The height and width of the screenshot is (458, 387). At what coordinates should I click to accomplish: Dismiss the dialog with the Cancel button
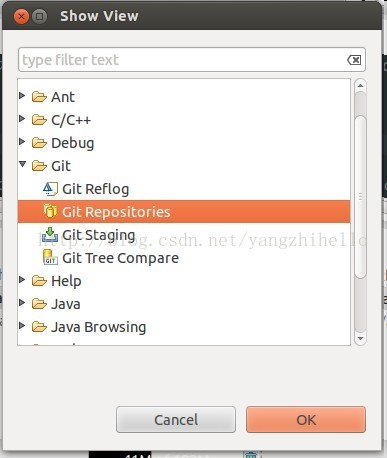tap(176, 420)
